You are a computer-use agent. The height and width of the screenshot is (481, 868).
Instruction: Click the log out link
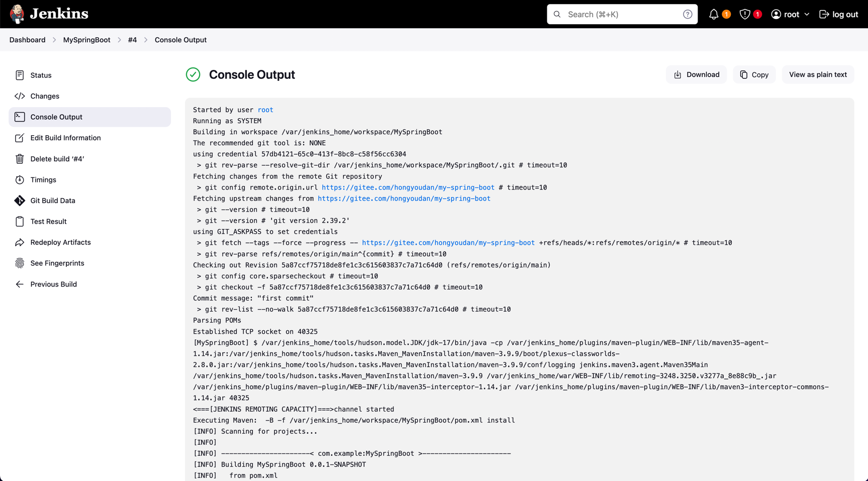click(838, 15)
